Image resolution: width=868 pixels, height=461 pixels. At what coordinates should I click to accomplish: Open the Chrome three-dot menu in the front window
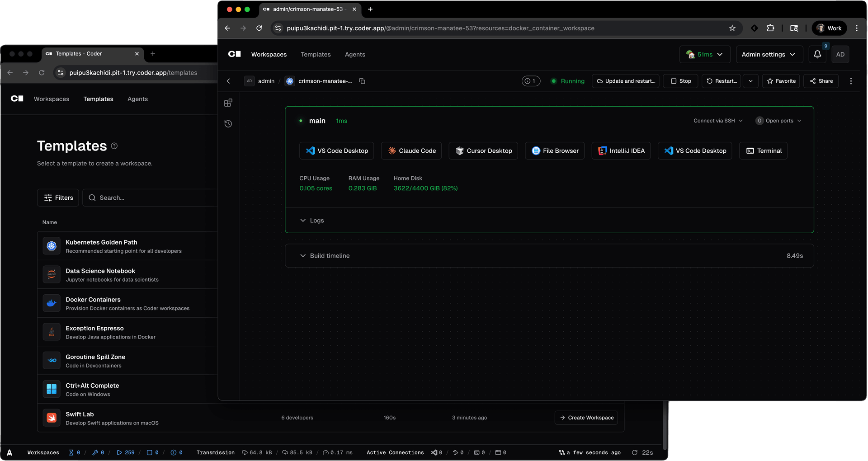tap(857, 28)
